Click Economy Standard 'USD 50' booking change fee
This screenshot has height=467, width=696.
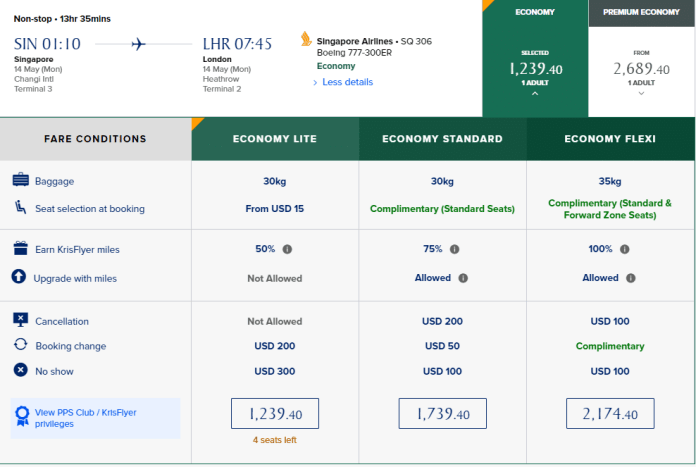[442, 346]
